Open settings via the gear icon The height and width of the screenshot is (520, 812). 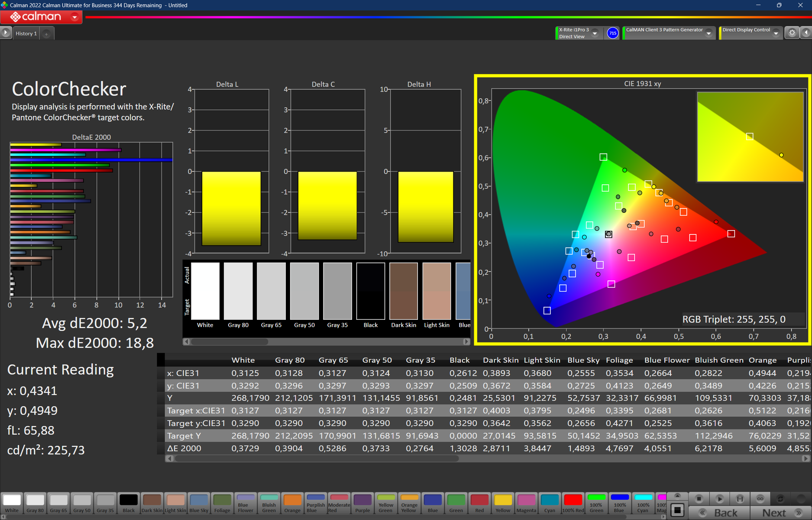(792, 33)
